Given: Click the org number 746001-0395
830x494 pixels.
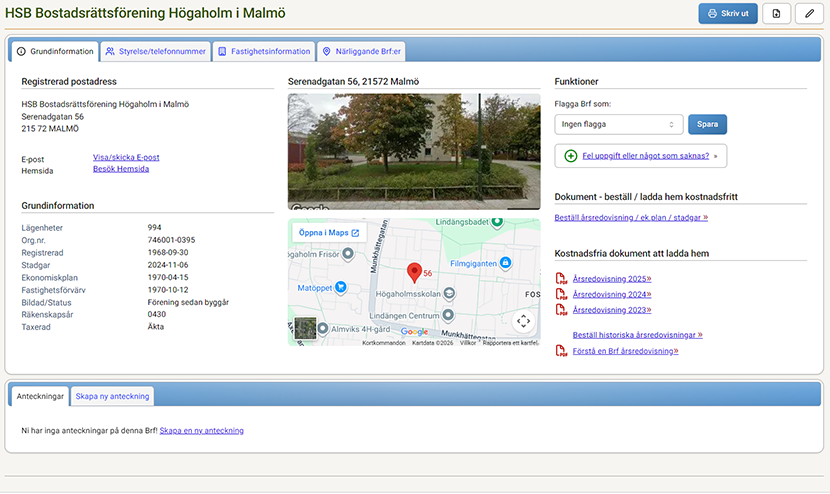Looking at the screenshot, I should (172, 240).
